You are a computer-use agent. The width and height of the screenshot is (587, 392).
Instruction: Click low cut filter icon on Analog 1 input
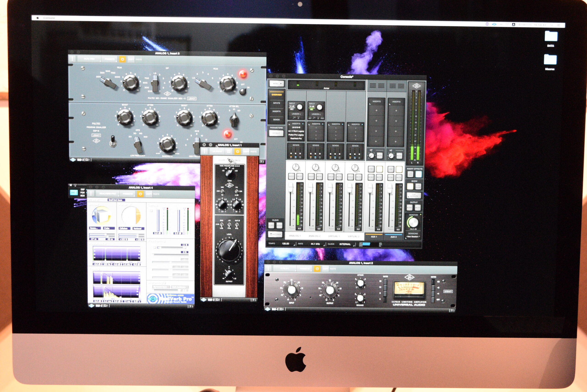[294, 118]
